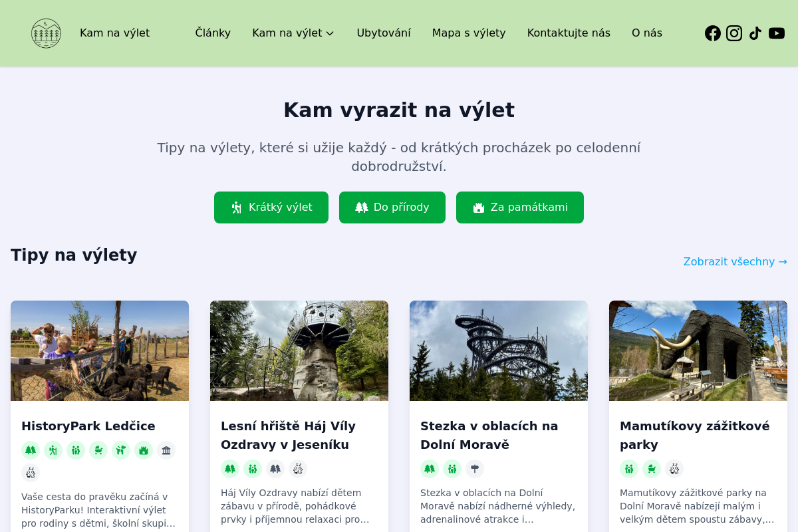798x532 pixels.
Task: Open Kontaktujte nás page
Action: point(569,33)
